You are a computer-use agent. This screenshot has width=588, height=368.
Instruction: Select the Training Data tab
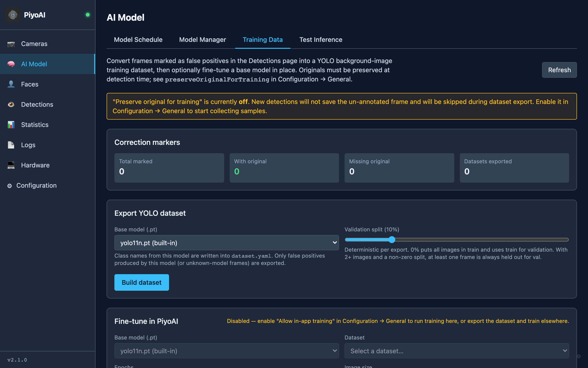(x=263, y=40)
